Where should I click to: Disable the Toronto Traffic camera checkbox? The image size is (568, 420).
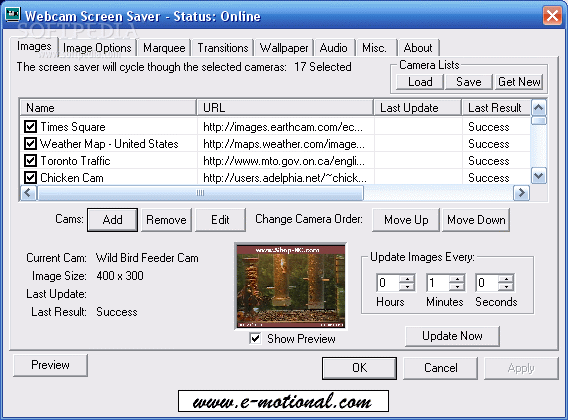[x=30, y=161]
